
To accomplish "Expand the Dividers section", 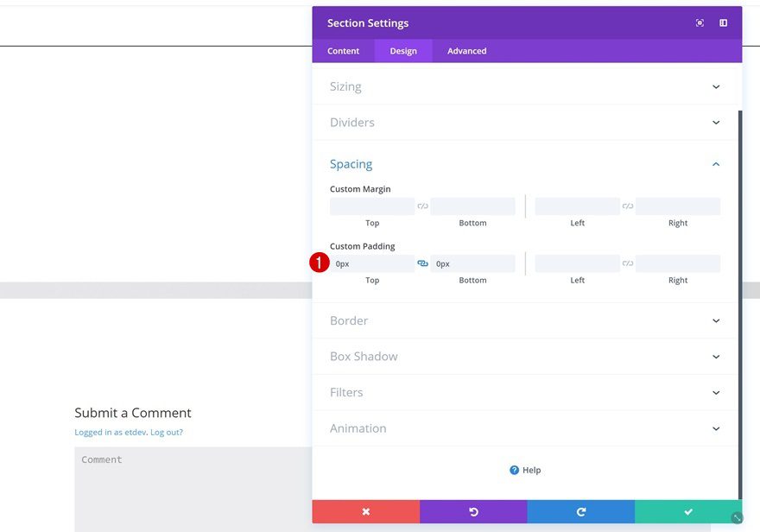I will (x=525, y=122).
